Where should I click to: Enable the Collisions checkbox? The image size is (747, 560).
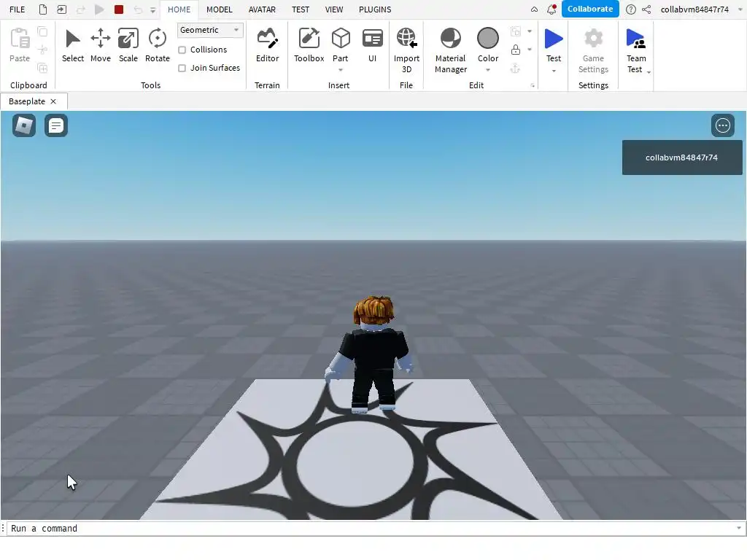[x=182, y=50]
